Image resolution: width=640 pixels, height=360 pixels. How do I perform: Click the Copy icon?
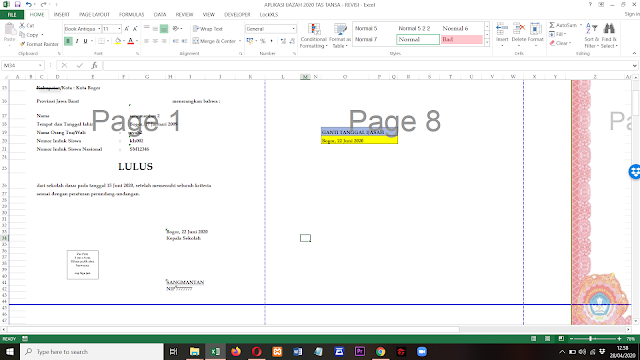coord(22,35)
